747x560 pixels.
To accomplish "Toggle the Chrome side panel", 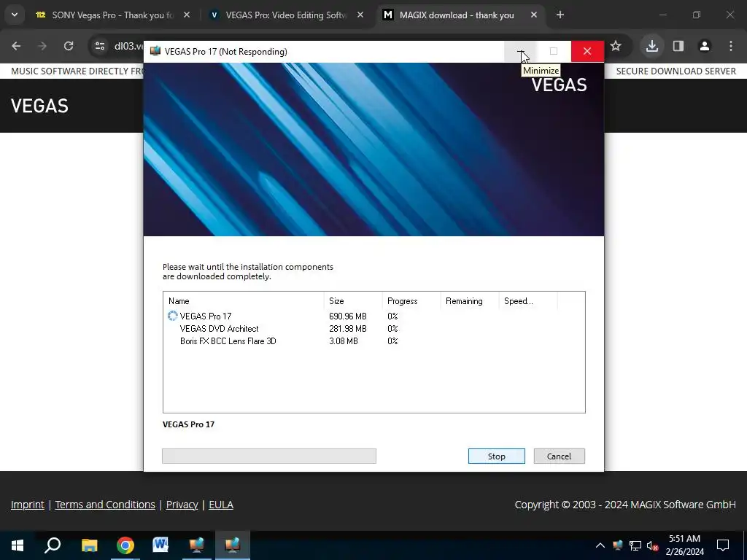I will coord(678,46).
